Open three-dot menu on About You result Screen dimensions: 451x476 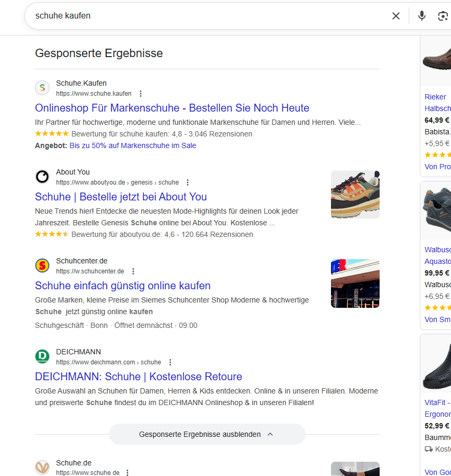coord(187,182)
